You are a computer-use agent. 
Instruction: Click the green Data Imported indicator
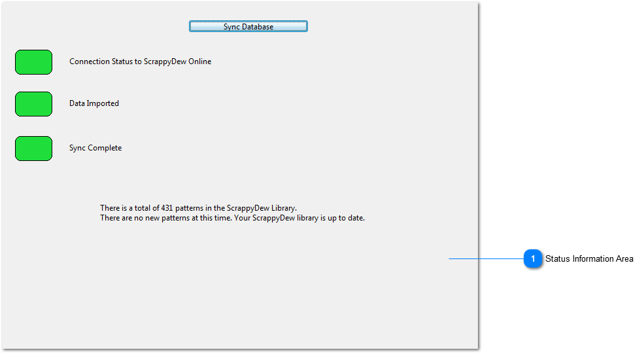click(x=33, y=104)
